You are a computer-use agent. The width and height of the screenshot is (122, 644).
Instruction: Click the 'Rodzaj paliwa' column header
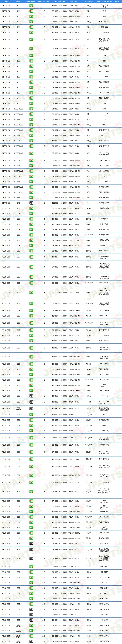30,2
